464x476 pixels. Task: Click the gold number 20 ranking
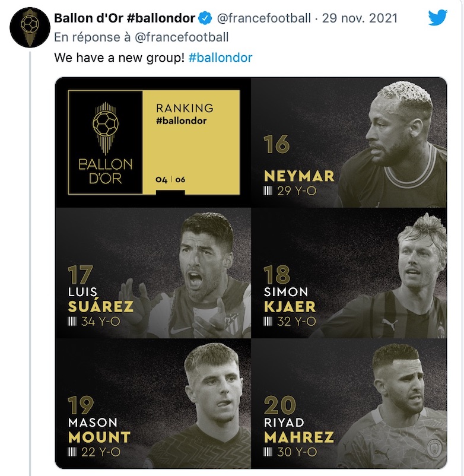point(279,405)
